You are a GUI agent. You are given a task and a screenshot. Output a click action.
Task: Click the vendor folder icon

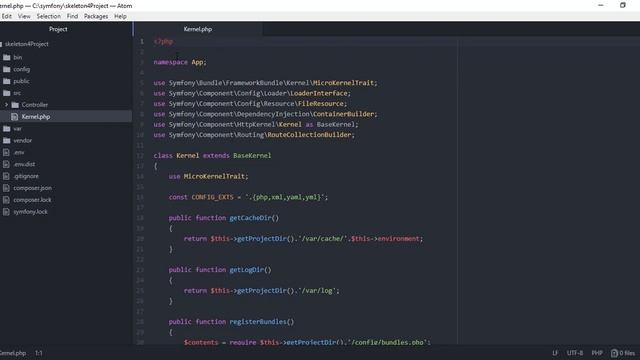tap(7, 140)
